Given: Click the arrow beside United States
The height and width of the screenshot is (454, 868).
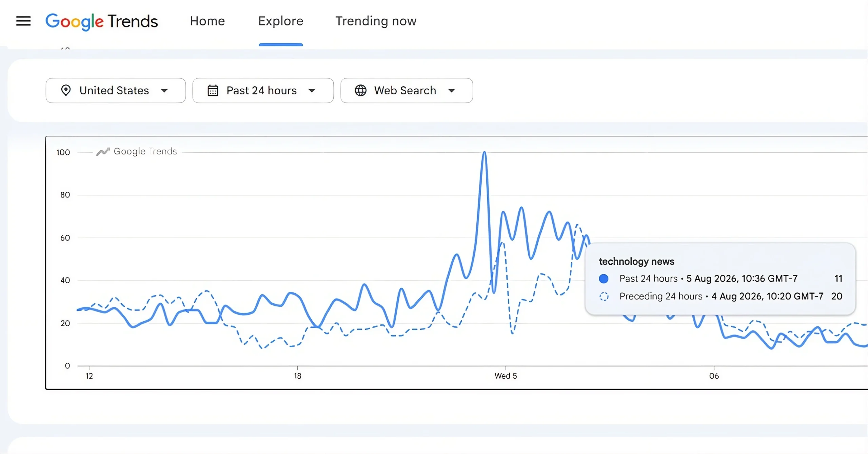Looking at the screenshot, I should 164,91.
